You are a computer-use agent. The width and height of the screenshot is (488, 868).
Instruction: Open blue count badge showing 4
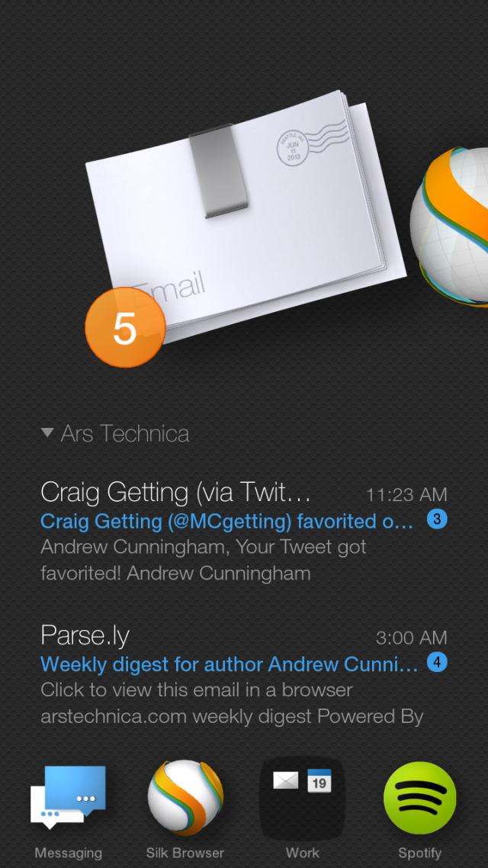coord(437,662)
